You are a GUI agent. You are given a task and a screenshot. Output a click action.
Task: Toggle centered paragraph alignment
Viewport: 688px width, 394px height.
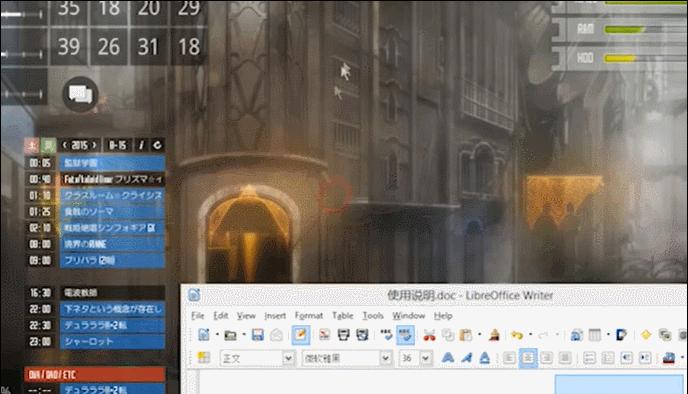528,358
